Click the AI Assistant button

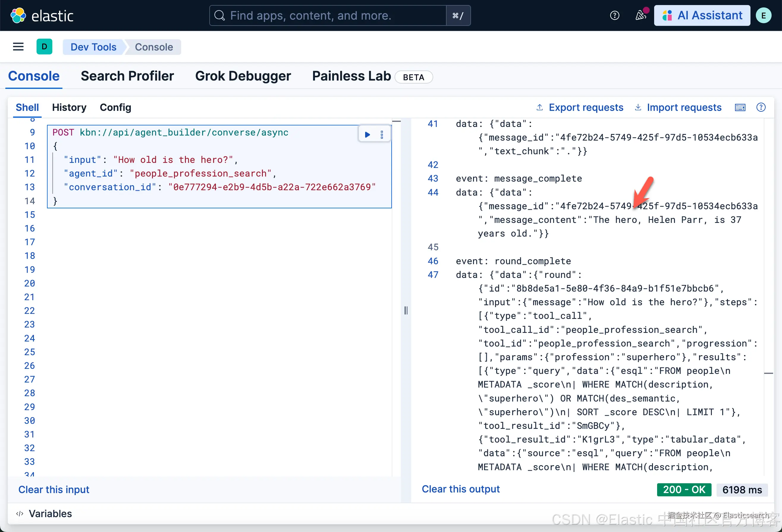(702, 15)
